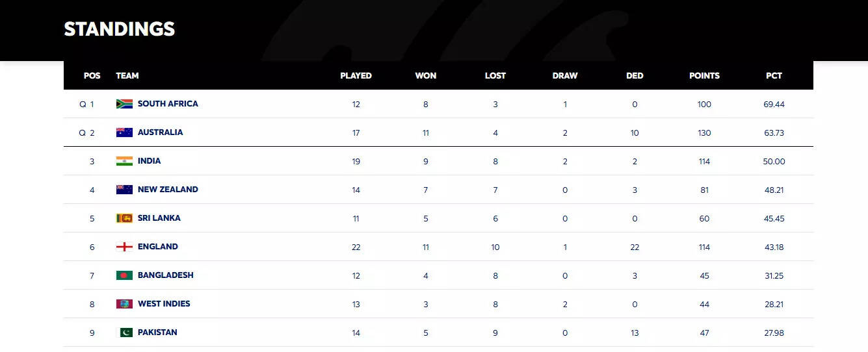Screen dimensions: 868x352
Task: Select the England team name
Action: click(x=157, y=247)
